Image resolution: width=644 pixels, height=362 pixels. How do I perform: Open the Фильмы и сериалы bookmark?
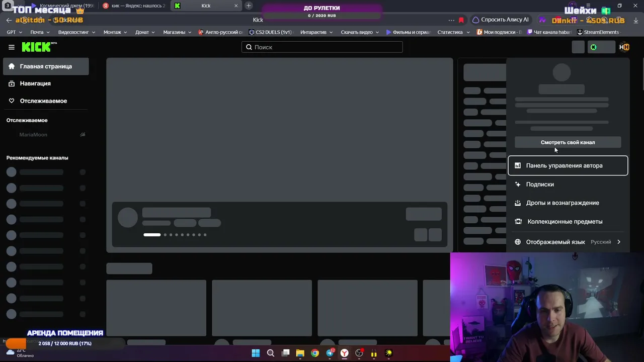pos(409,32)
